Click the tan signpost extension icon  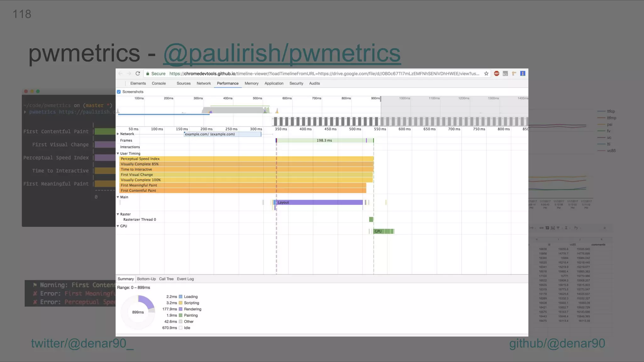point(514,74)
